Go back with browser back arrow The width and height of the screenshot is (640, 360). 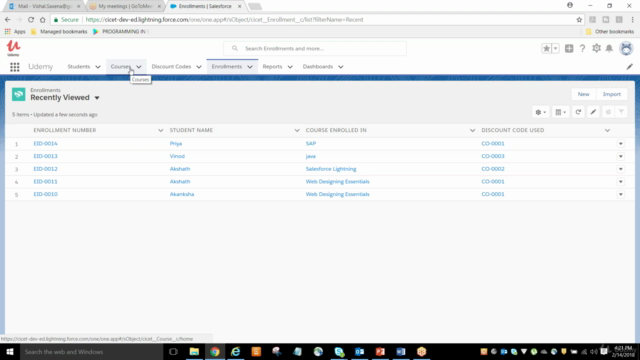(8, 20)
